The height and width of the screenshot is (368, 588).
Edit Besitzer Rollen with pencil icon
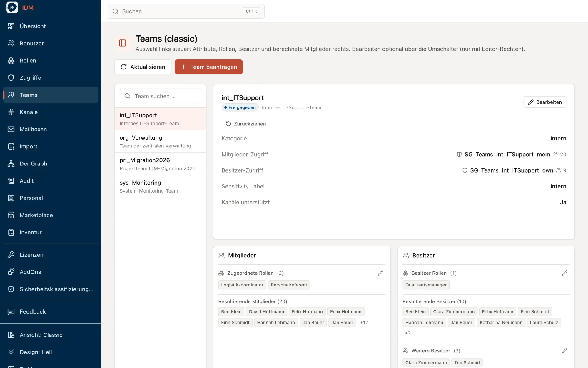click(564, 273)
